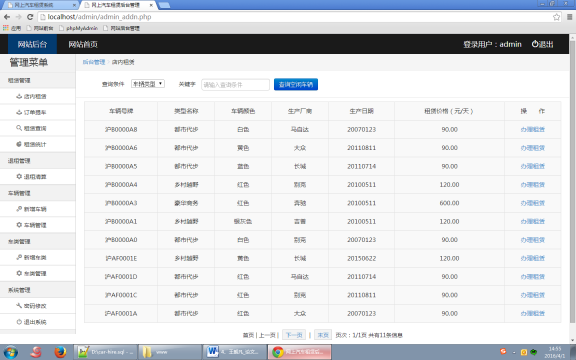The image size is (576, 360).
Task: Focus the 关键字 search input field
Action: (x=235, y=85)
